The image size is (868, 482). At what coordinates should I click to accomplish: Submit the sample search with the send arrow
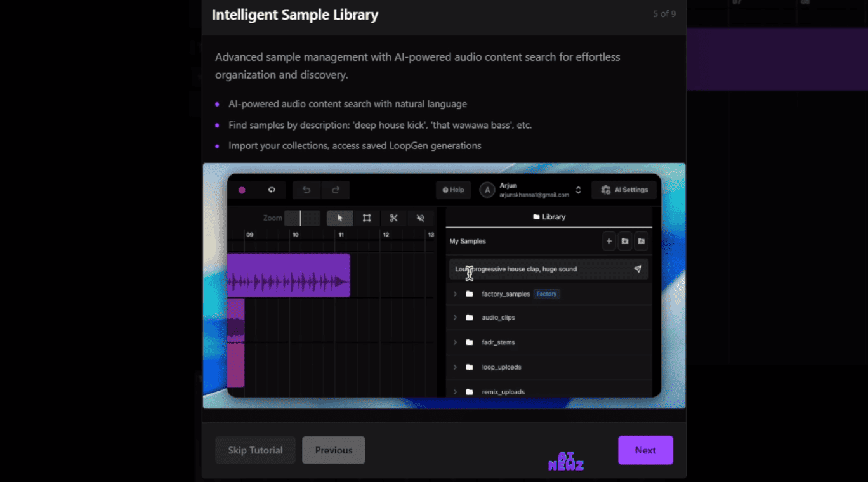pyautogui.click(x=638, y=269)
